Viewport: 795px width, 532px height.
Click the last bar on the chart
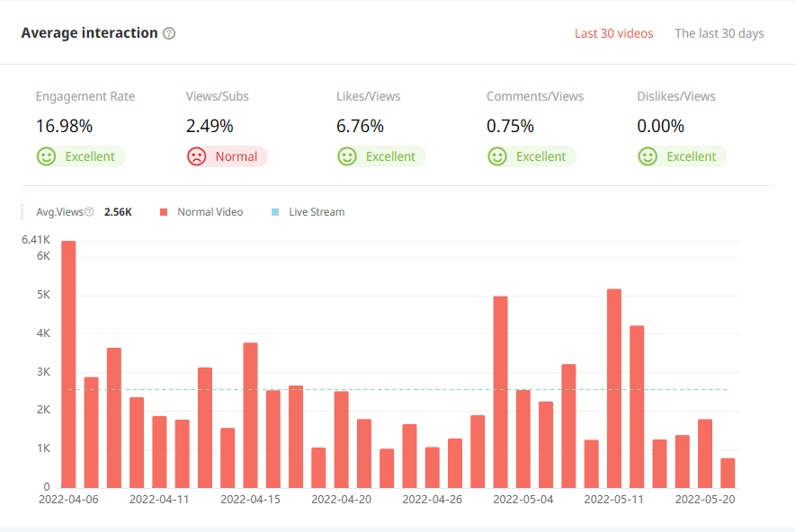tap(728, 473)
